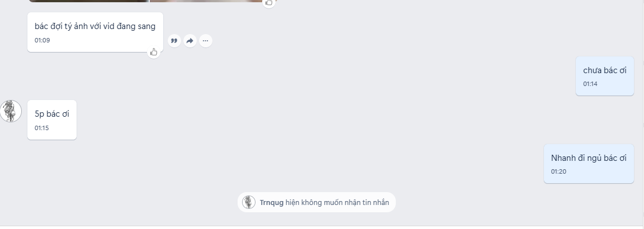This screenshot has height=229, width=644.
Task: Forward the message using the share arrow icon
Action: (190, 41)
